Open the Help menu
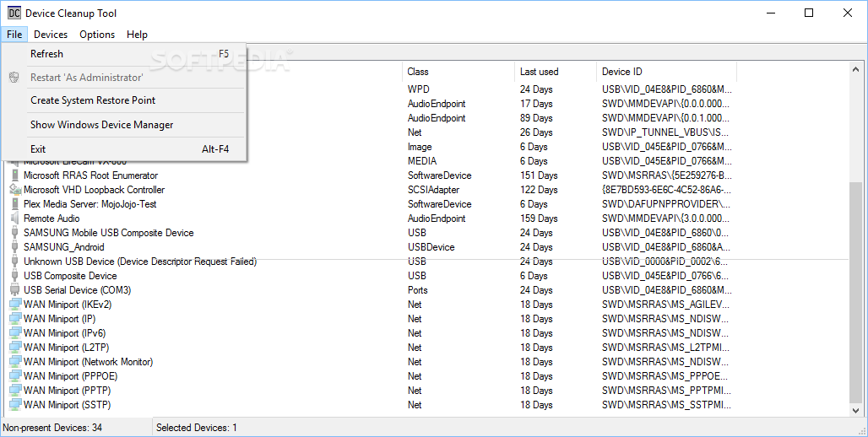Viewport: 868px width, 437px height. point(137,35)
